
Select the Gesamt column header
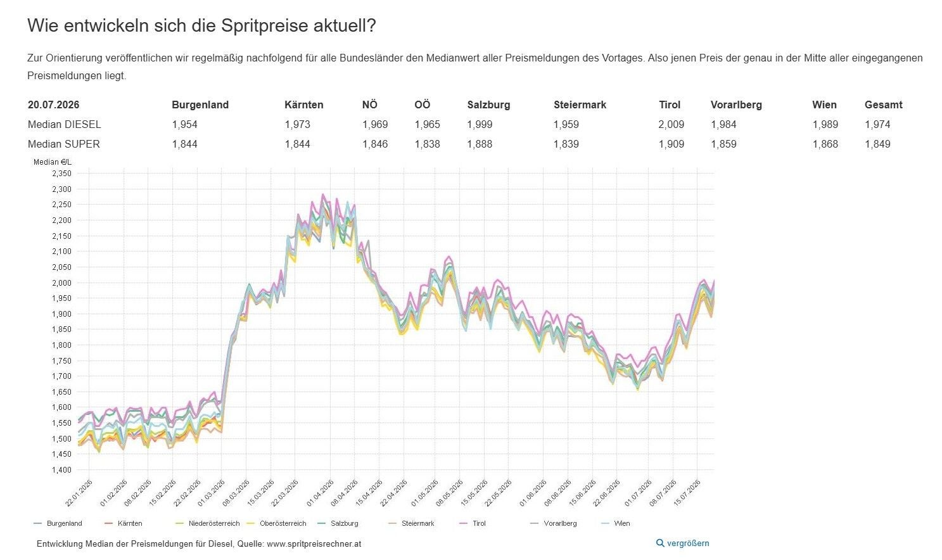click(883, 105)
